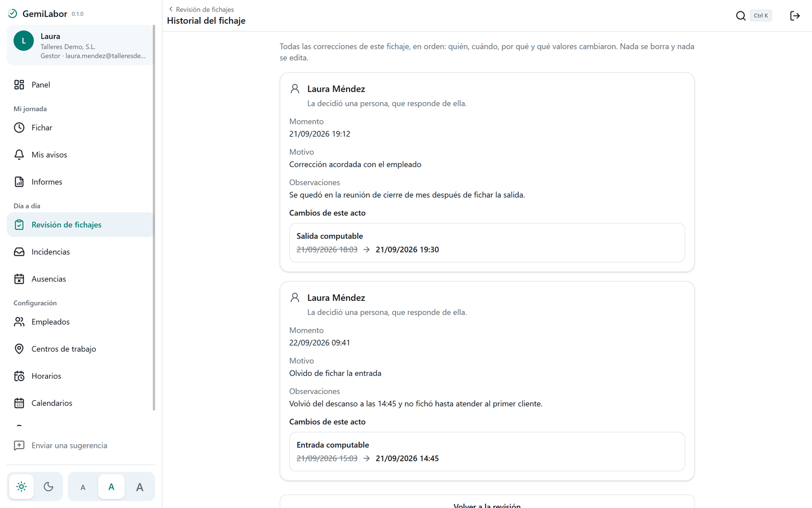Click the Salida computable label
The image size is (812, 508).
tap(330, 236)
